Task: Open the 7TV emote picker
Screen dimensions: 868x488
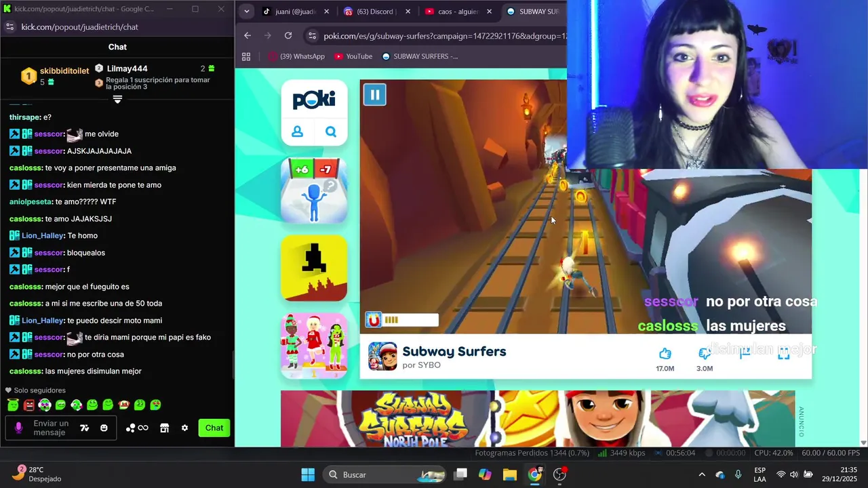Action: (x=85, y=428)
